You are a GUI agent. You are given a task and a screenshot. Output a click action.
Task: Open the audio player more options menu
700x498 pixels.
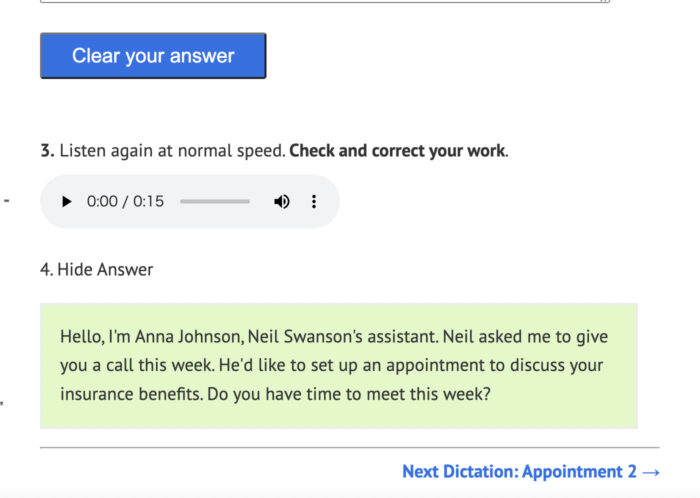tap(314, 202)
